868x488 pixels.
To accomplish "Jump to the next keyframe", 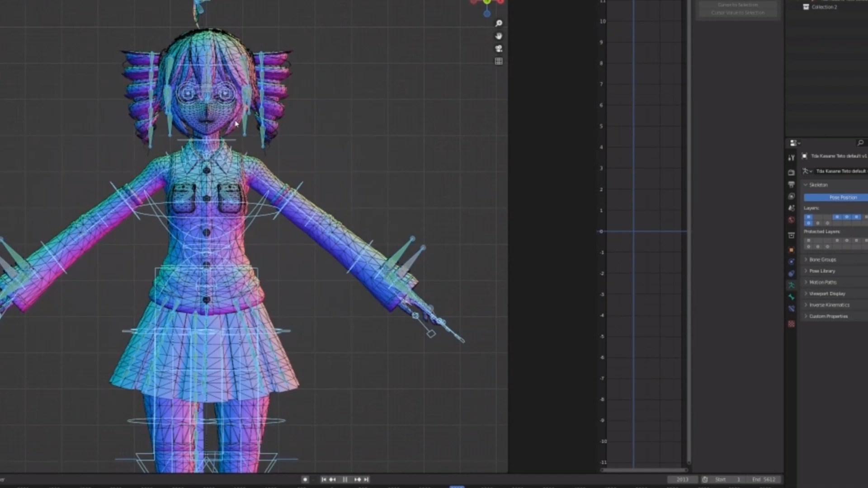I will coord(357,479).
